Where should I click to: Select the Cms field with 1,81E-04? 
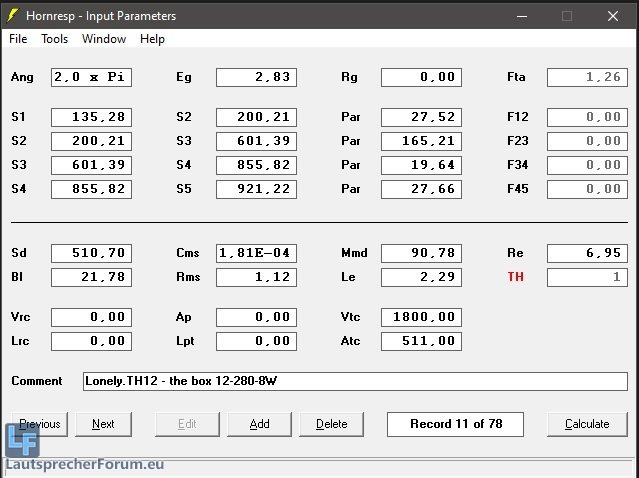click(x=256, y=253)
